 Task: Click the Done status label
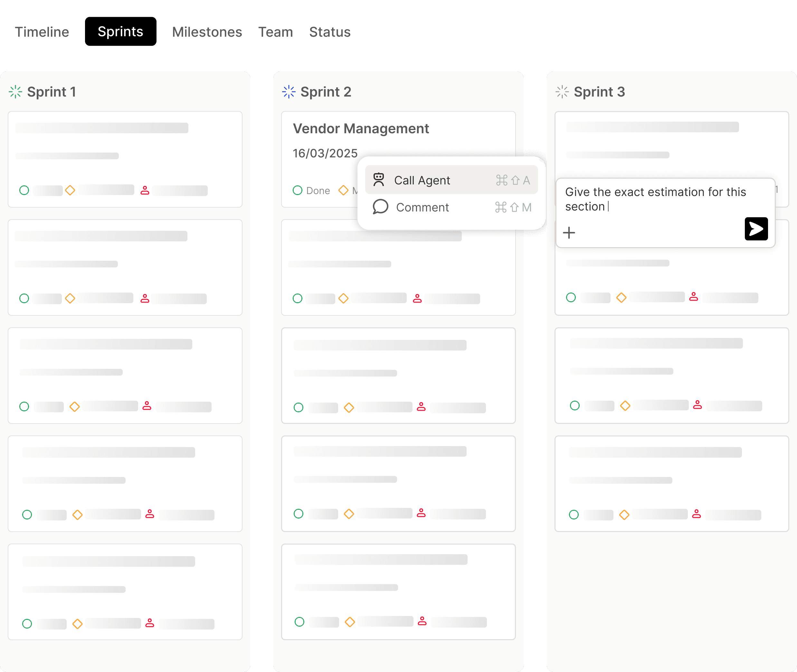tap(318, 191)
